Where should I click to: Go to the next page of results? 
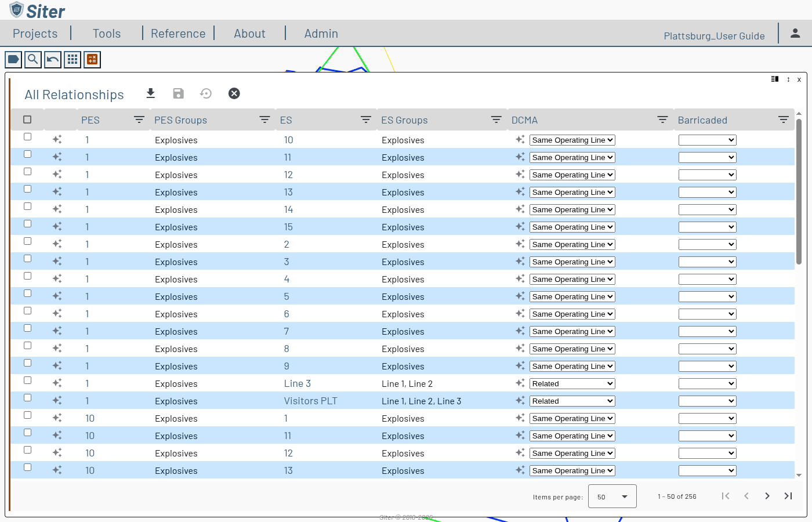(767, 496)
